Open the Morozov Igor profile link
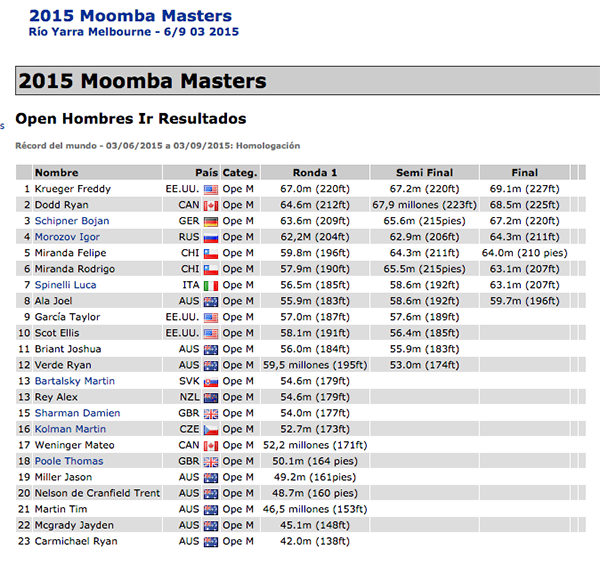Image resolution: width=600 pixels, height=565 pixels. click(x=68, y=237)
